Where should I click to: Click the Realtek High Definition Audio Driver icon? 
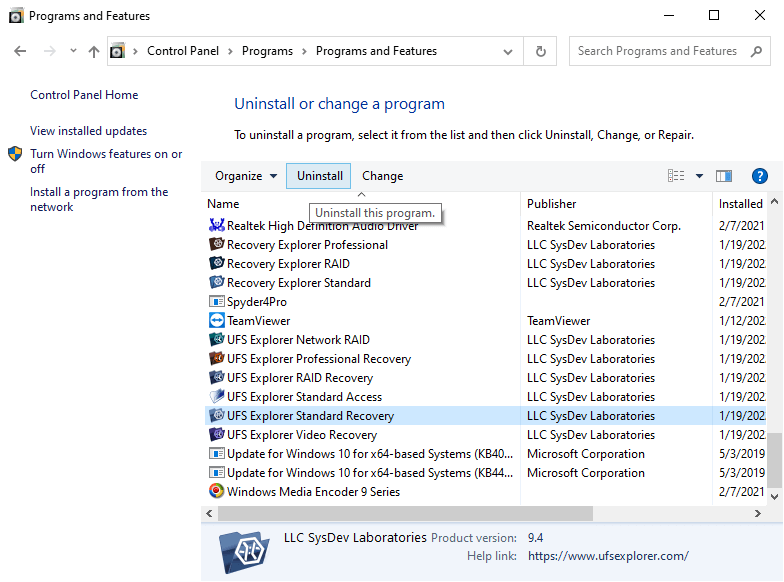click(x=217, y=226)
